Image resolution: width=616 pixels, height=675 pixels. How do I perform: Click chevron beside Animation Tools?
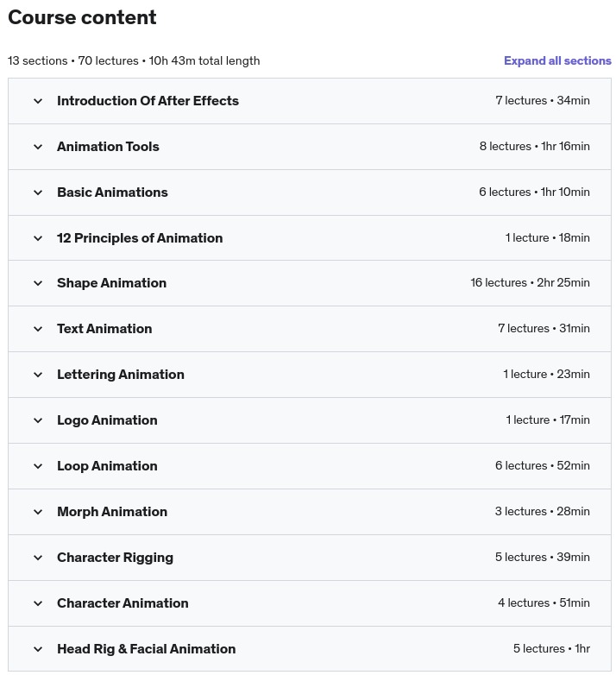[38, 147]
